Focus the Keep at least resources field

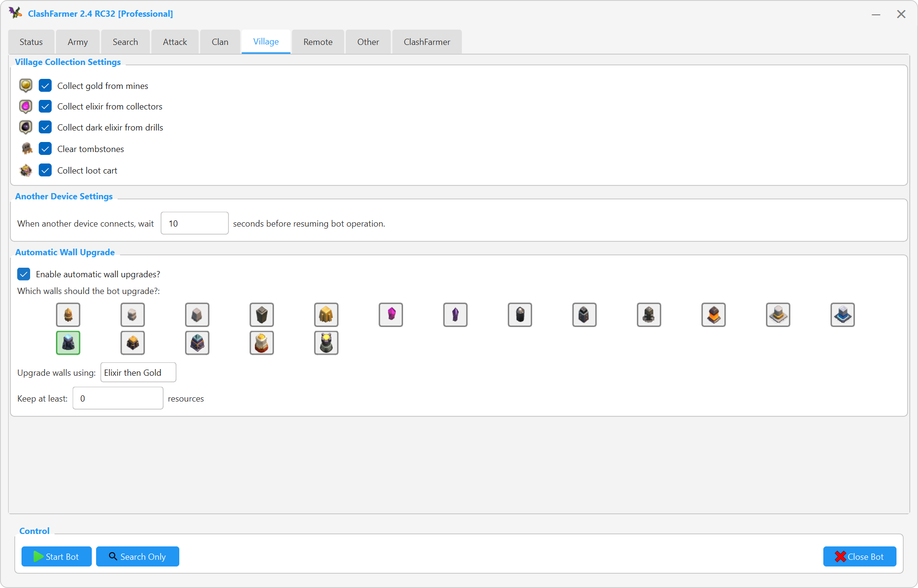pos(118,398)
